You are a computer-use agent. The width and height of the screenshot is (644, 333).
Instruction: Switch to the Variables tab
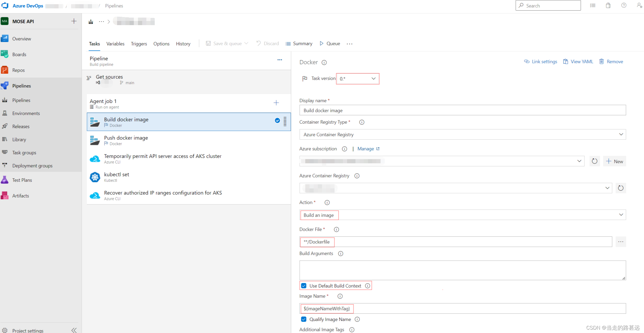click(115, 44)
